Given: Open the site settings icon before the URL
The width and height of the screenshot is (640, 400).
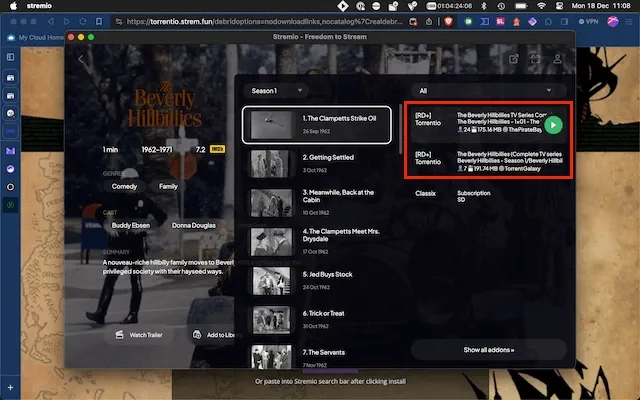Looking at the screenshot, I should click(x=119, y=22).
